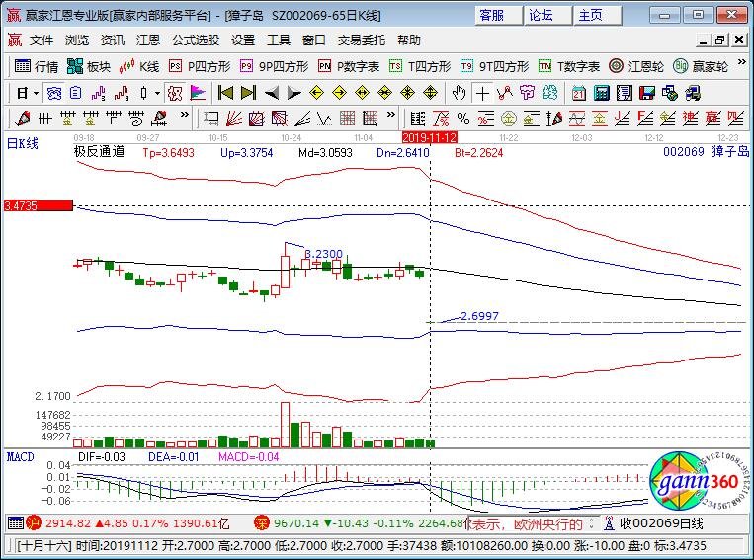Open the 文件 menu

42,40
